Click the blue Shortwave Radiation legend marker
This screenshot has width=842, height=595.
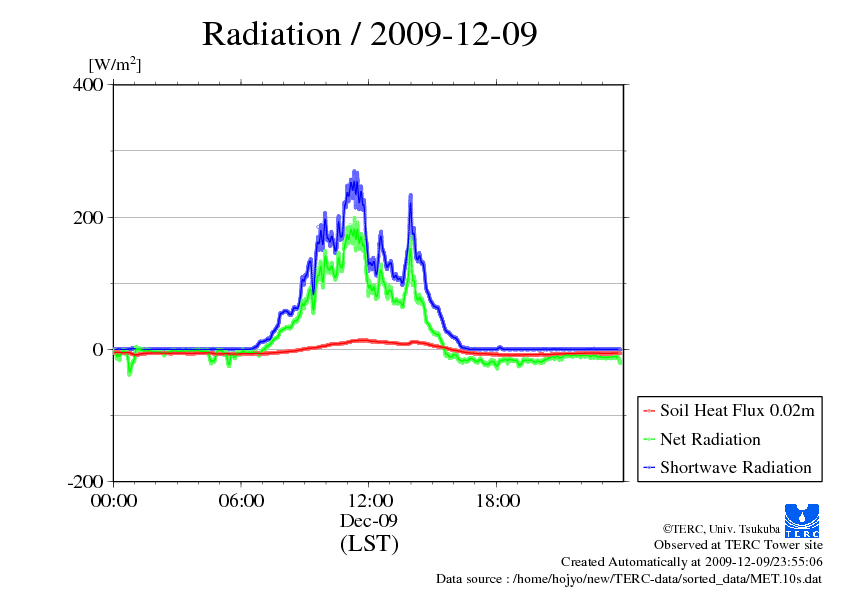click(x=649, y=468)
